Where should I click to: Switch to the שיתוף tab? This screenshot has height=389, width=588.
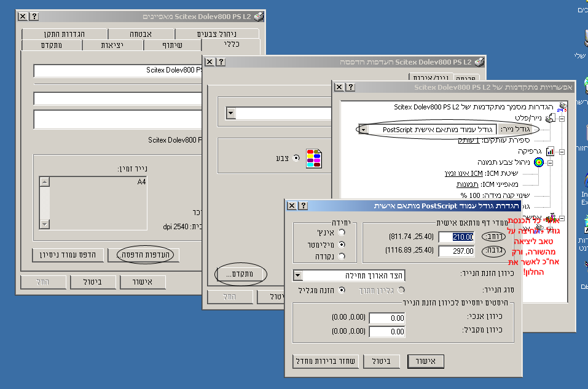[173, 45]
